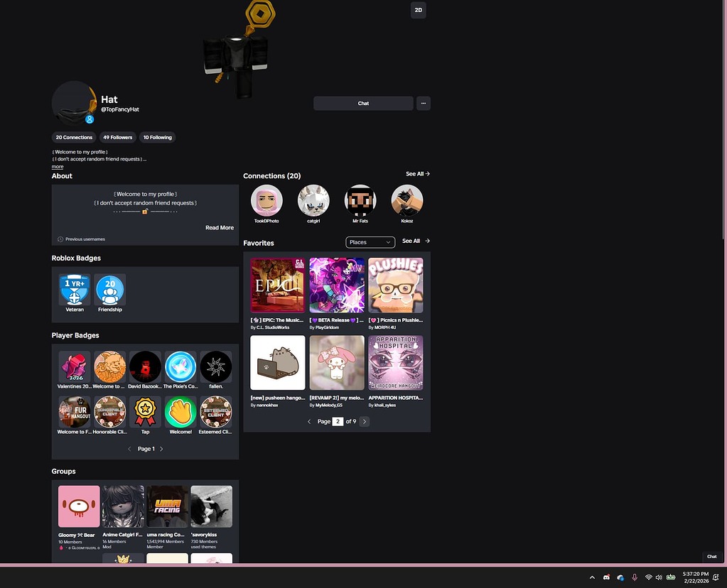Open the three-dot more options menu
Image resolution: width=727 pixels, height=588 pixels.
click(x=424, y=104)
